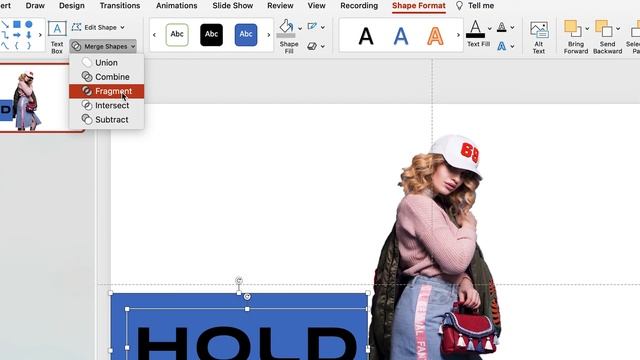Show previous shape styles
640x360 pixels.
tap(154, 35)
